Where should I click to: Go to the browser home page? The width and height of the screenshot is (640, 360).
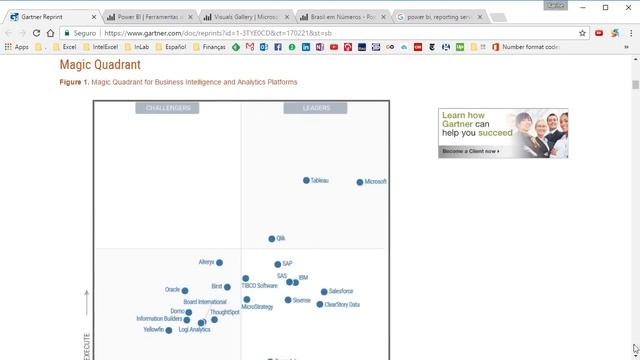click(50, 33)
